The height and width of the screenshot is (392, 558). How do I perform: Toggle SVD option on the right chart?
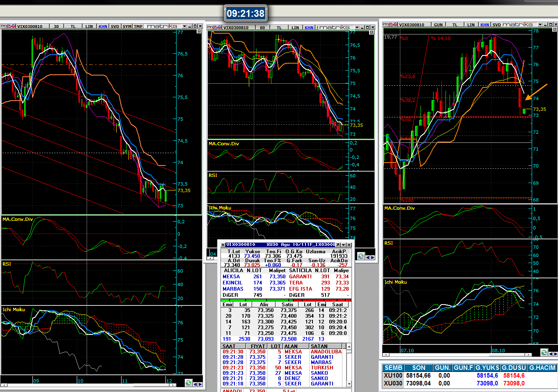coord(497,25)
